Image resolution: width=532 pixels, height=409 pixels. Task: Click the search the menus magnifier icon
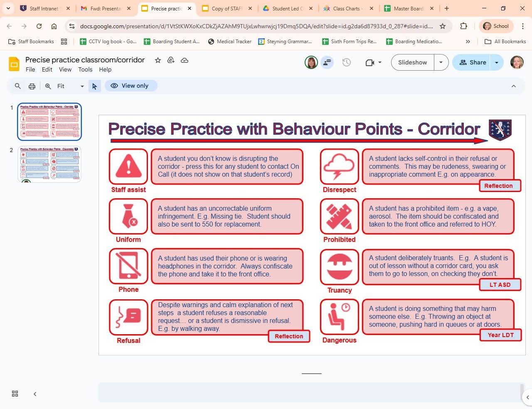[18, 86]
